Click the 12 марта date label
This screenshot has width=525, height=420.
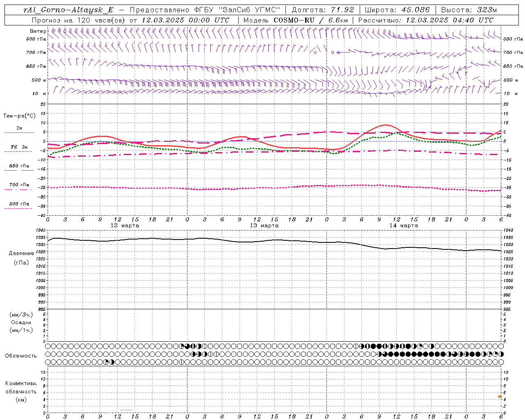(x=125, y=226)
